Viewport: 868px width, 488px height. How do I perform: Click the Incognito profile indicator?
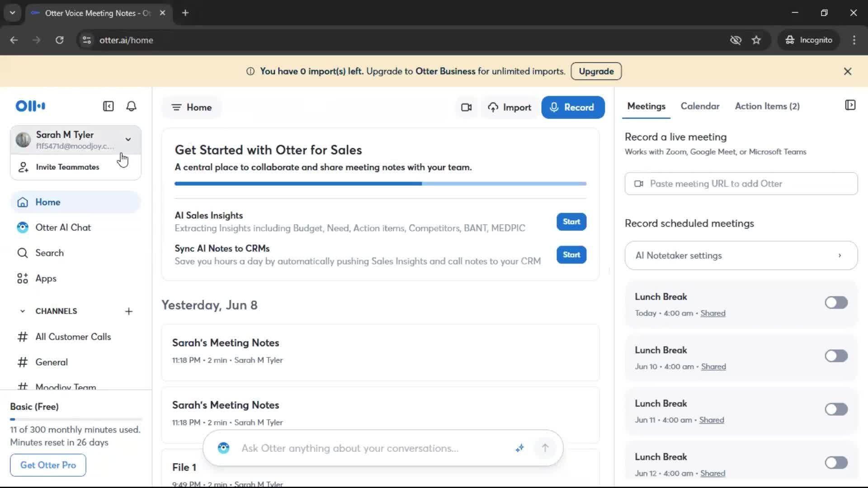click(x=809, y=40)
